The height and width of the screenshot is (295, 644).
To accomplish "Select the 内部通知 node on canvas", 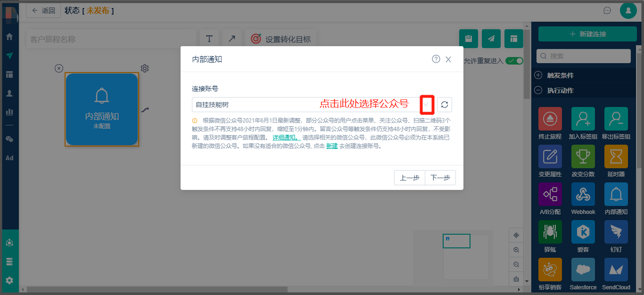I will pos(102,109).
